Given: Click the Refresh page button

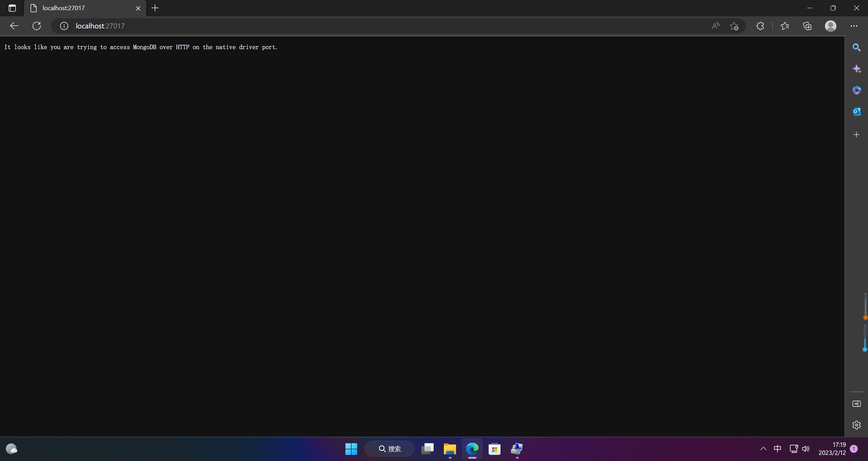Looking at the screenshot, I should 37,26.
